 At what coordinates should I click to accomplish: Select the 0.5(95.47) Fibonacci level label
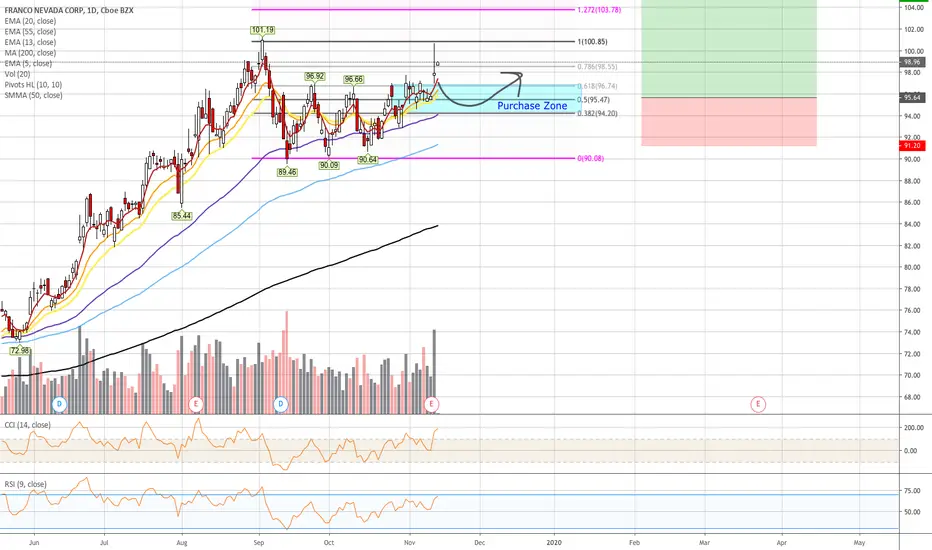594,100
